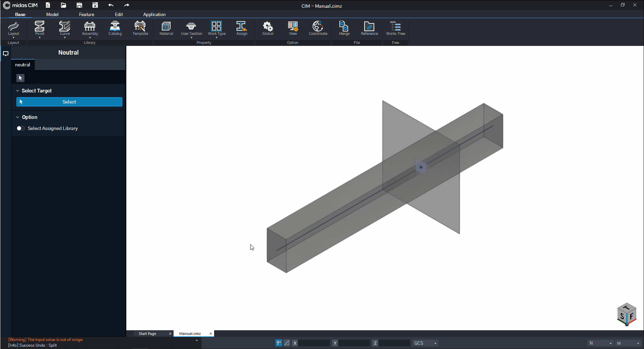Switch to the Manual.cimz document tab
The width and height of the screenshot is (644, 349).
[x=190, y=334]
